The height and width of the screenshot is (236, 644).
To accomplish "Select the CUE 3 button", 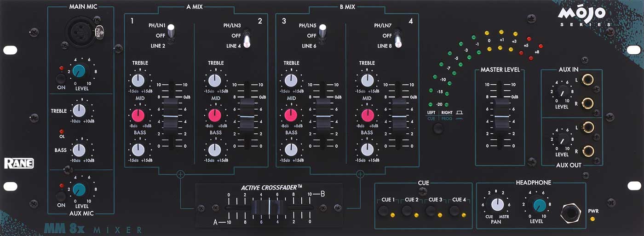I will pyautogui.click(x=431, y=211).
